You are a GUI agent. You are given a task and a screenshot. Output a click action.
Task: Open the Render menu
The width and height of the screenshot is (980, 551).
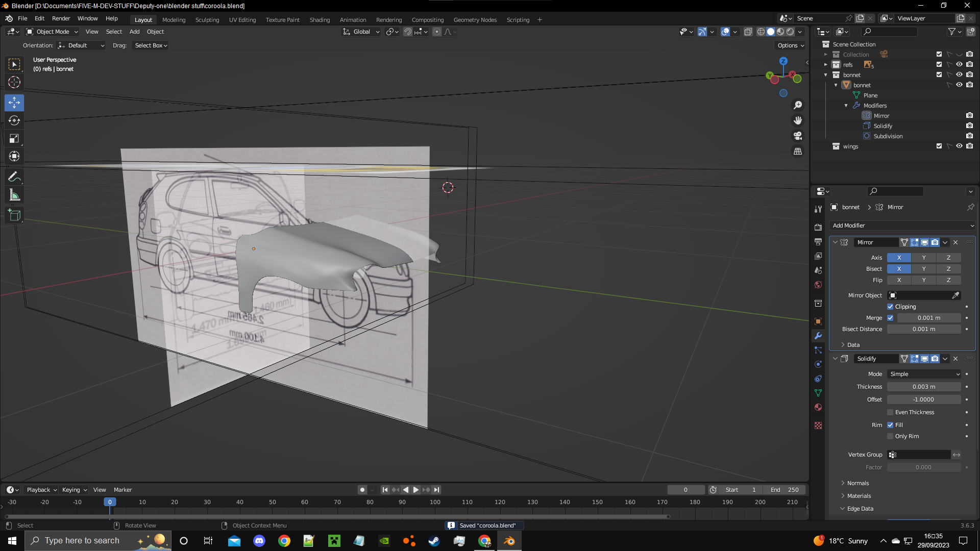(61, 18)
